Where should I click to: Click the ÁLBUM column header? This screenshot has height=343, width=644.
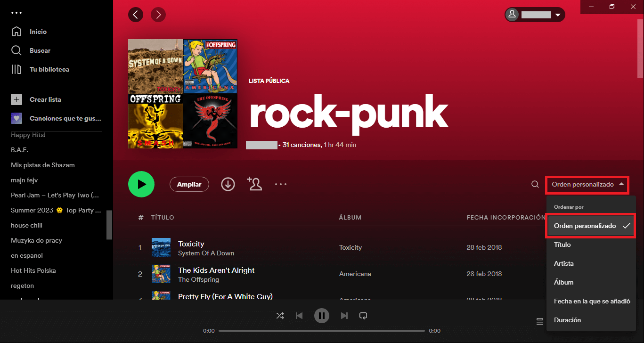coord(350,218)
